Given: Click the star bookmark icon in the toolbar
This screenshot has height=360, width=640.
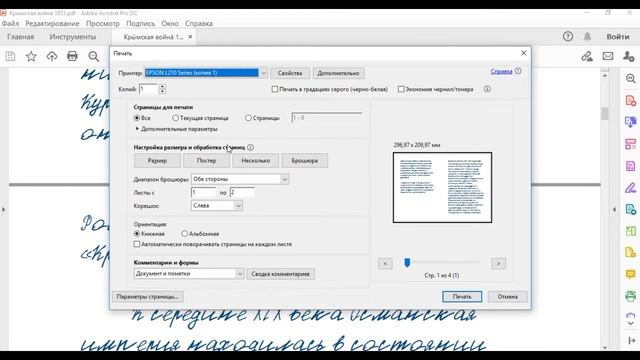Looking at the screenshot, I should click(x=31, y=56).
